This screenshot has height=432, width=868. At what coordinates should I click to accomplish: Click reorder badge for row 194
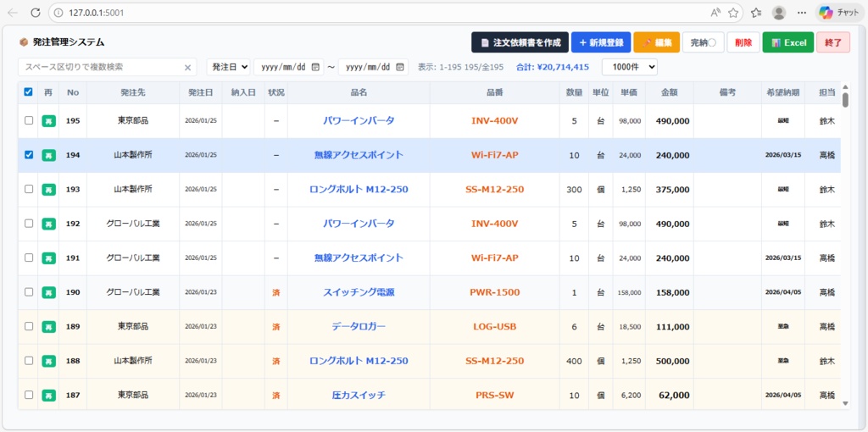pyautogui.click(x=48, y=155)
